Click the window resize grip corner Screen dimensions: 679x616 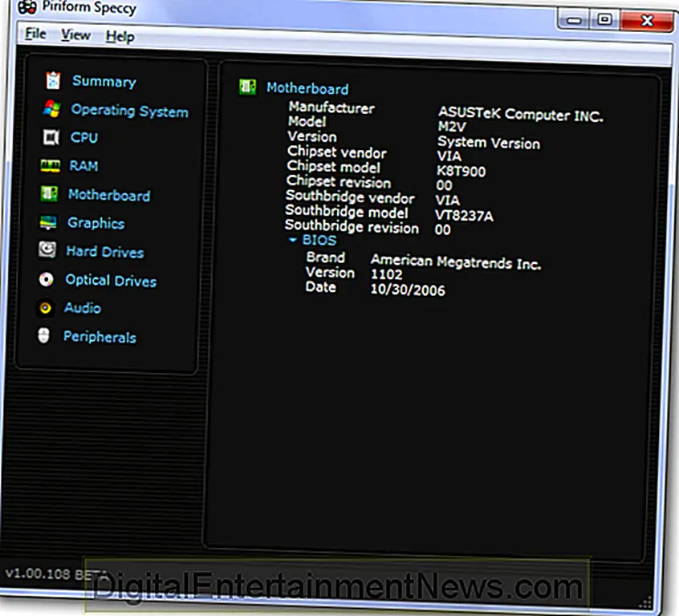(645, 602)
